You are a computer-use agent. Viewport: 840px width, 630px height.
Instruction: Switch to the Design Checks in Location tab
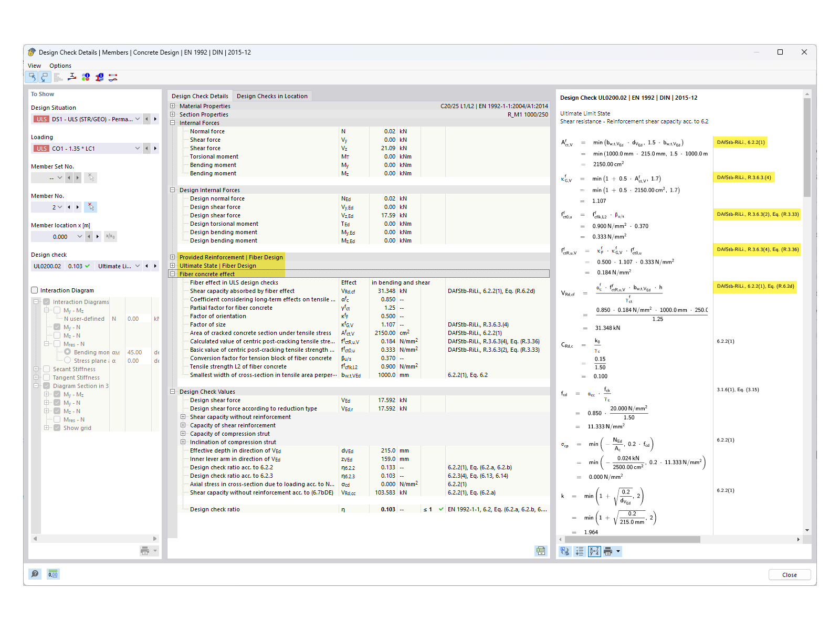(272, 96)
